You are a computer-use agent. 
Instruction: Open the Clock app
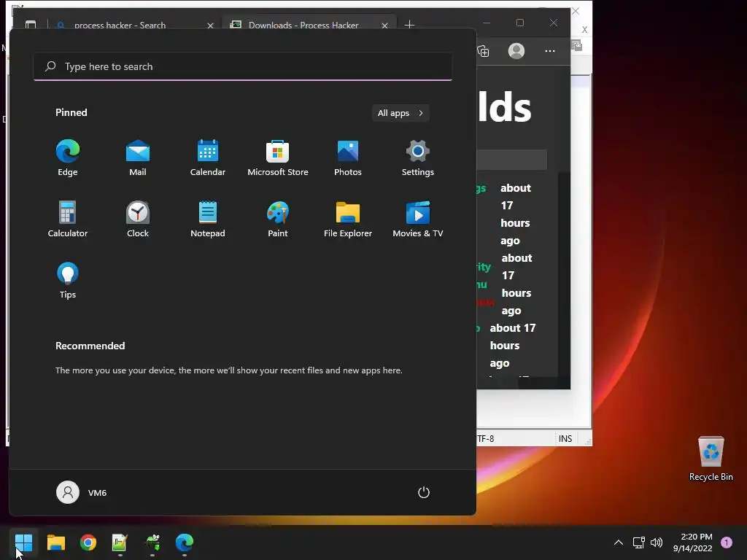point(138,219)
